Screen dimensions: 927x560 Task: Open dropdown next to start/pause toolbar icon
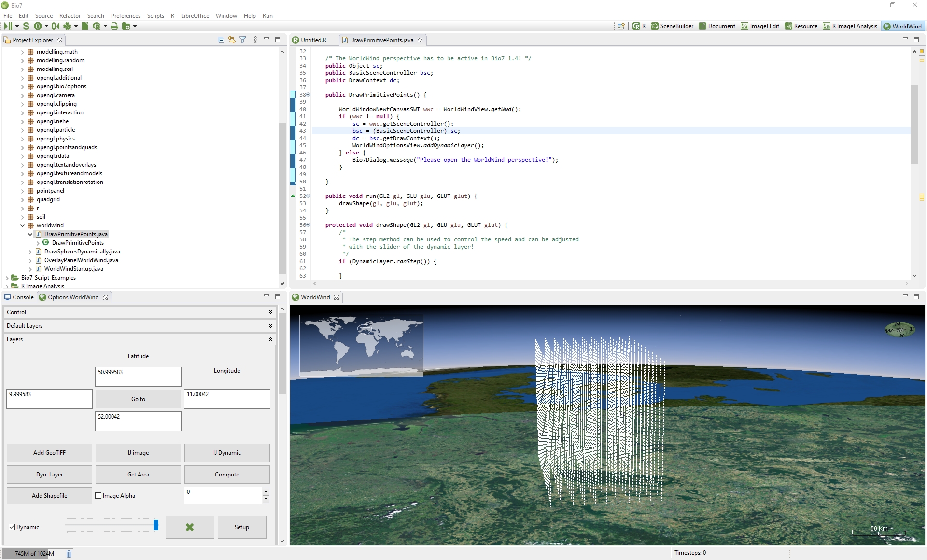tap(17, 26)
